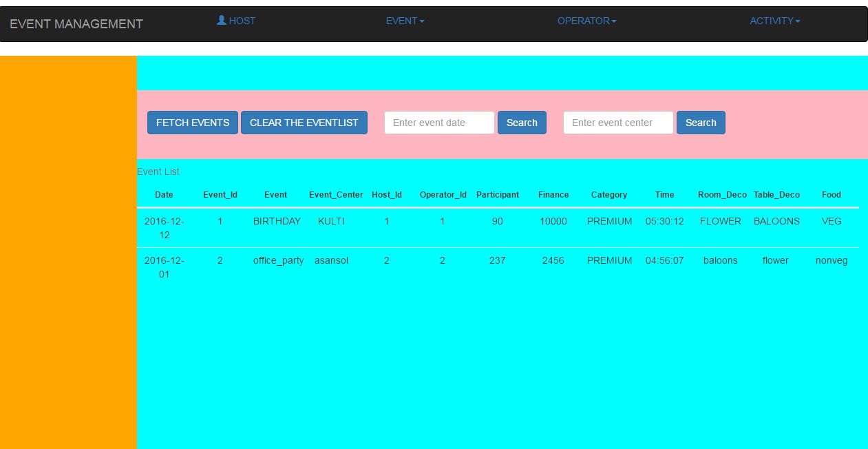This screenshot has height=449, width=868.
Task: Select the Category column header
Action: point(609,195)
